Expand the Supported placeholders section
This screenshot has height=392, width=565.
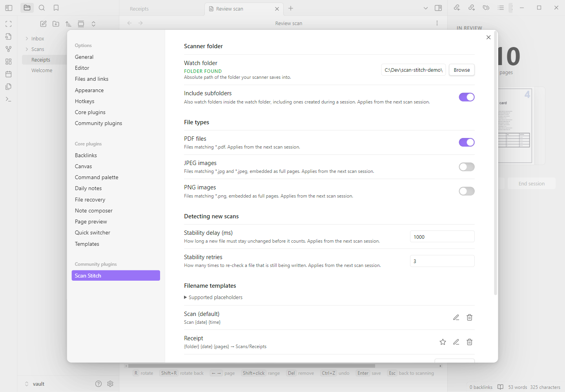213,298
